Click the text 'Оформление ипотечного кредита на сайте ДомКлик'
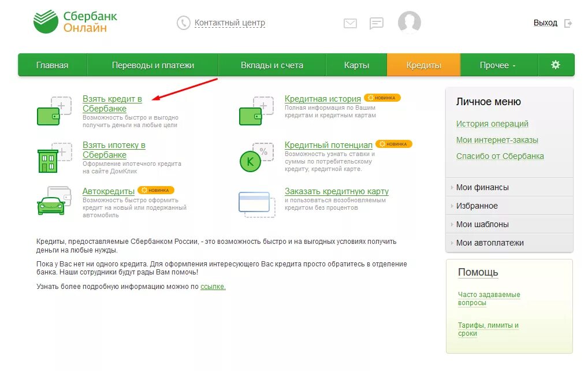Viewport: 588px width, 371px height. tap(132, 168)
